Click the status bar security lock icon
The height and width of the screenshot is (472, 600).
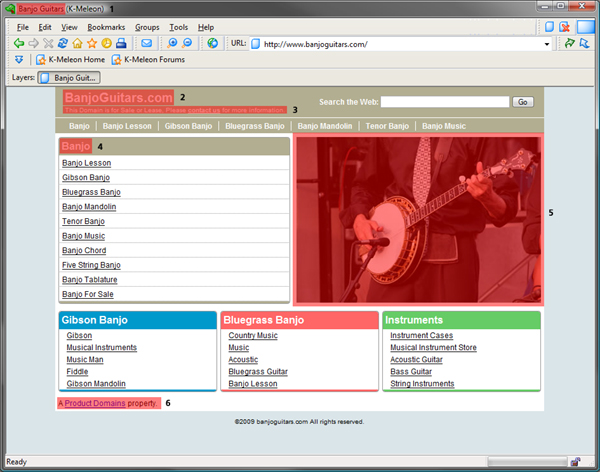(576, 462)
